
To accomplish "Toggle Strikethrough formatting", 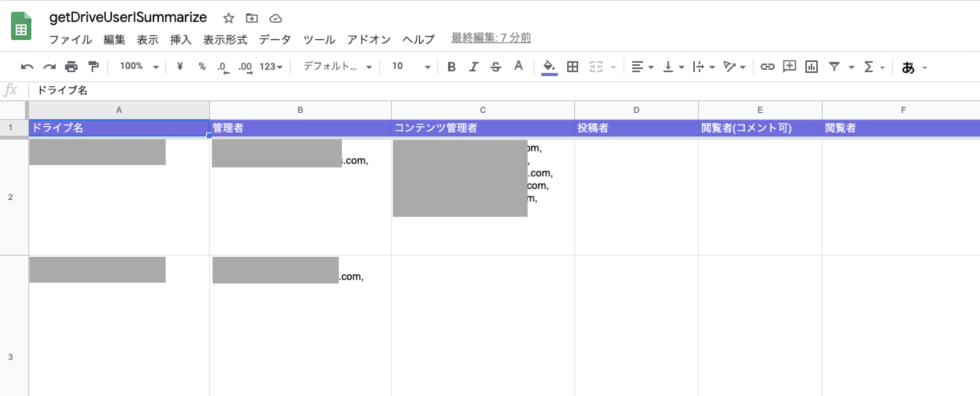I will point(496,67).
